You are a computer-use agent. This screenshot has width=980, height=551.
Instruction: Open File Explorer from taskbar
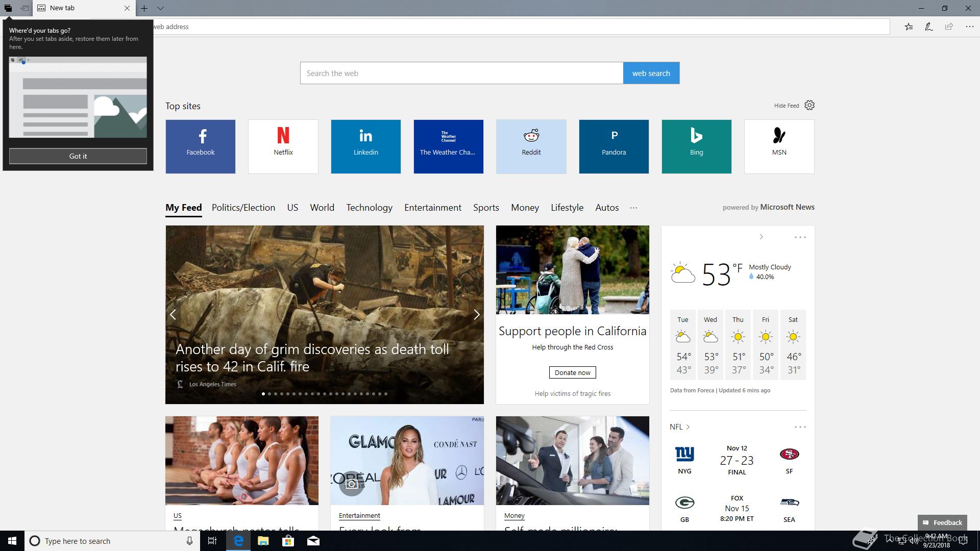coord(263,541)
